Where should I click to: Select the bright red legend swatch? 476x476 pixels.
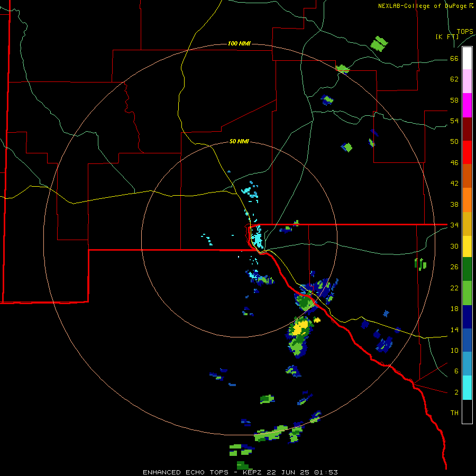[467, 152]
